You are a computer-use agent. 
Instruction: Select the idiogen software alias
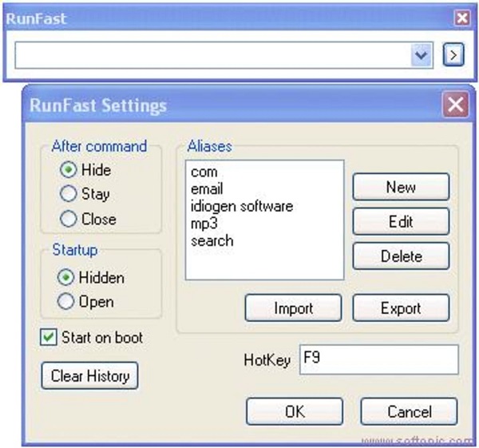click(242, 206)
